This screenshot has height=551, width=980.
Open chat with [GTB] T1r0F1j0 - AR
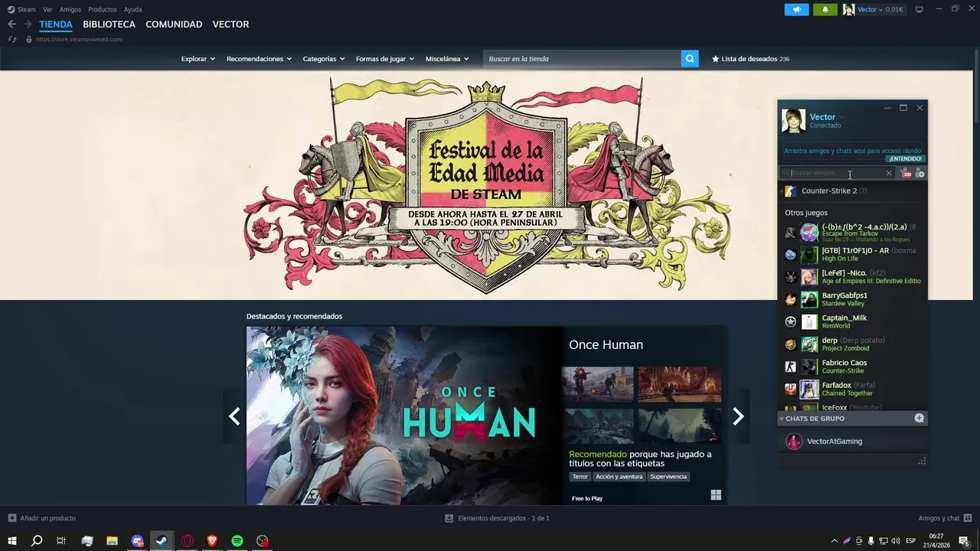[x=853, y=254]
